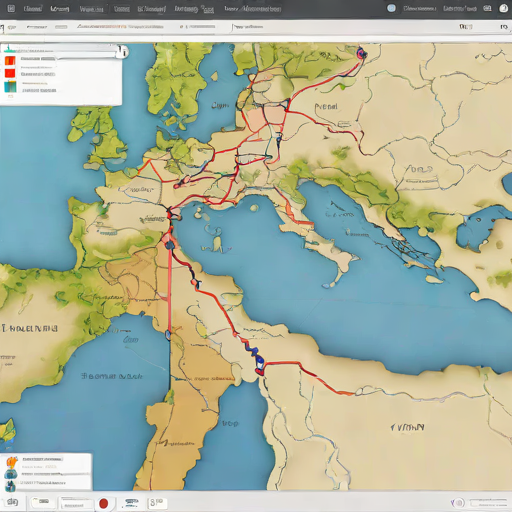Select the blue globe icon in bottom-left panel
Screen dimensions: 512x512
coord(11,474)
